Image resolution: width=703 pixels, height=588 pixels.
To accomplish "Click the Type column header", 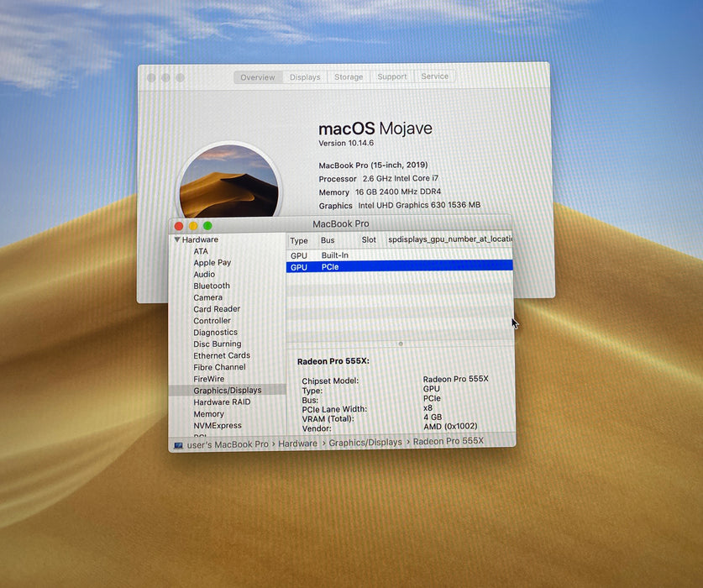I will click(299, 240).
